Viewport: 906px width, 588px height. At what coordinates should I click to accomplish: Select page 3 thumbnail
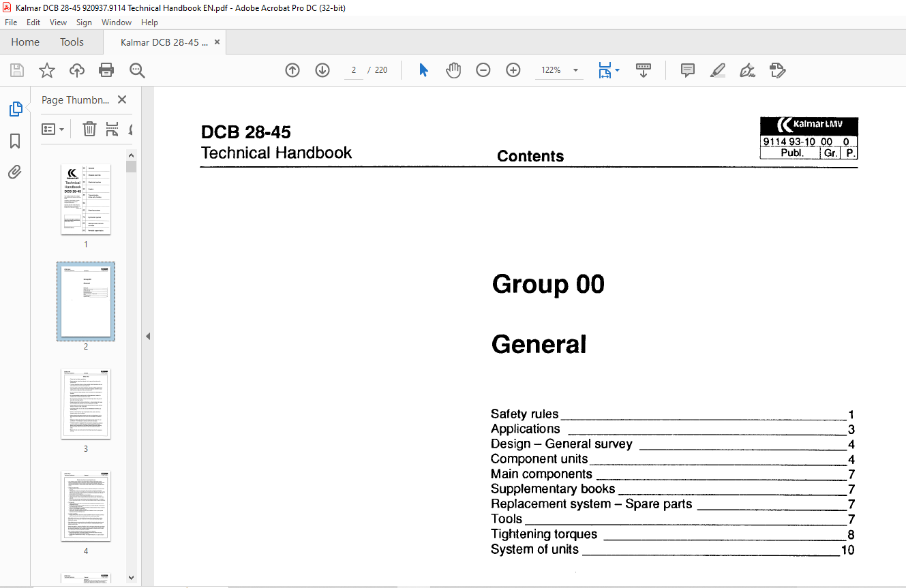click(86, 403)
